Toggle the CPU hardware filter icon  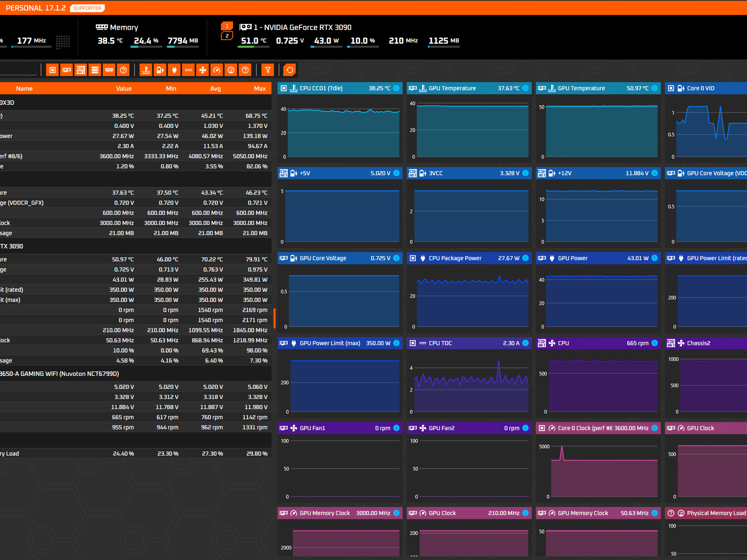point(53,70)
